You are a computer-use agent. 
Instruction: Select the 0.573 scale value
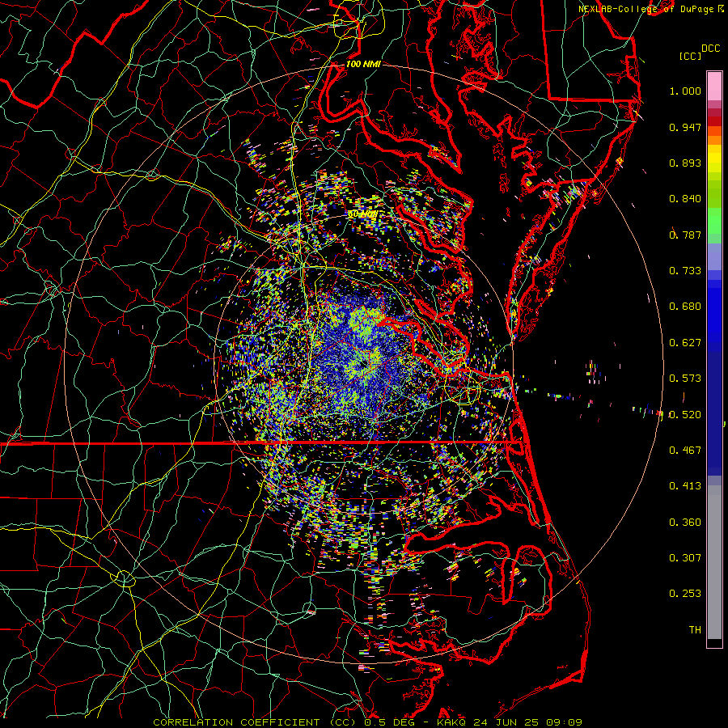(685, 379)
